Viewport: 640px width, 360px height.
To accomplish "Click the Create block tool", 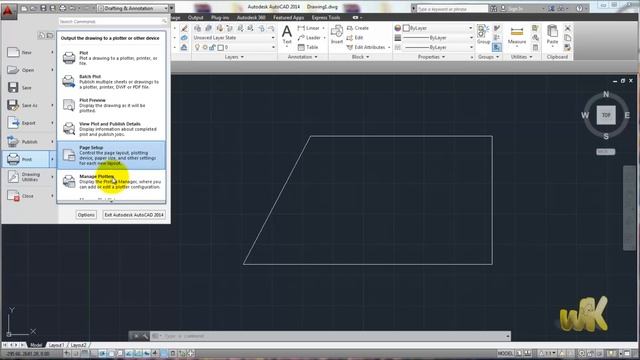I will (x=358, y=28).
